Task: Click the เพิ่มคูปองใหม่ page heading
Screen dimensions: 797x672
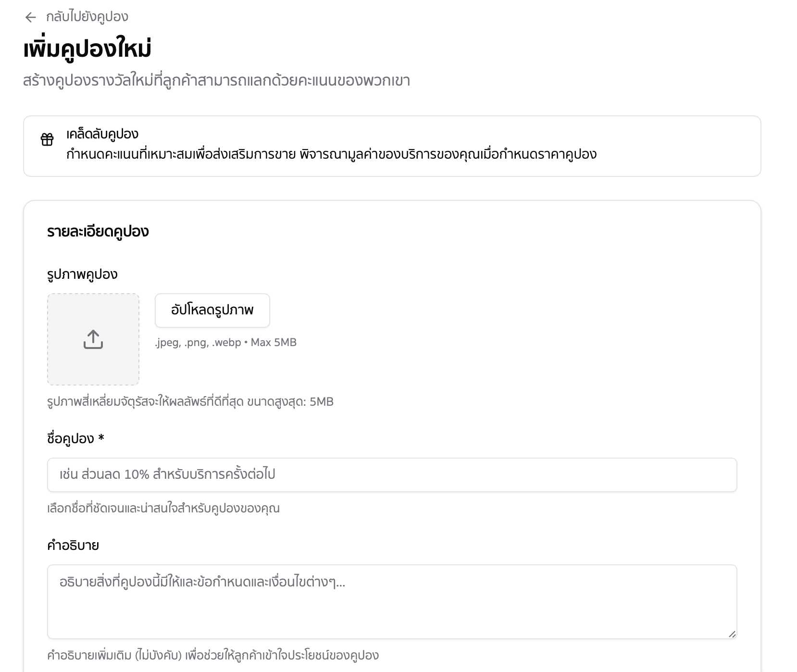Action: (87, 50)
